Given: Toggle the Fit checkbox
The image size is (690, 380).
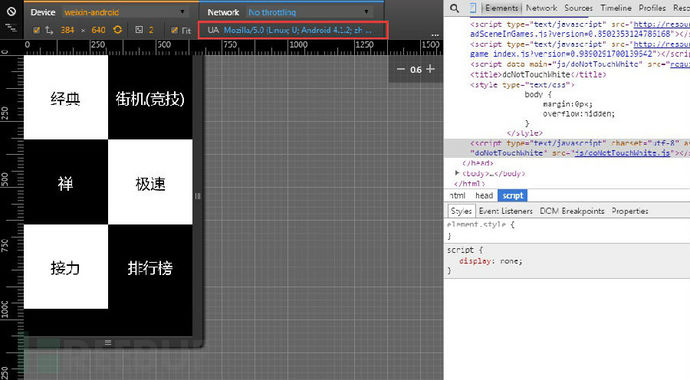Looking at the screenshot, I should 174,30.
